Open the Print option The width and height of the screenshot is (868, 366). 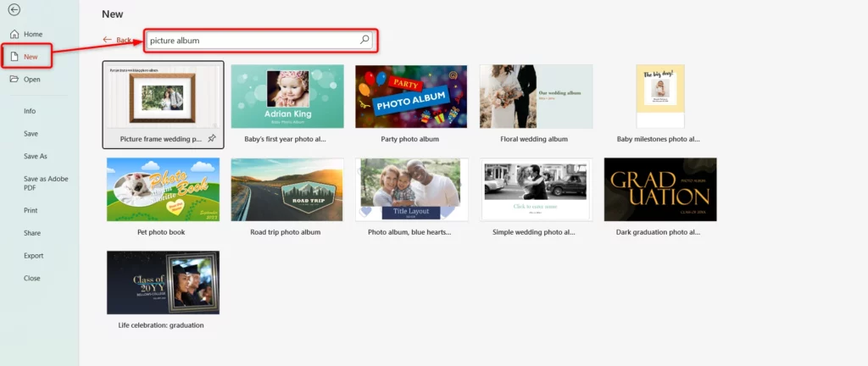pyautogui.click(x=31, y=210)
